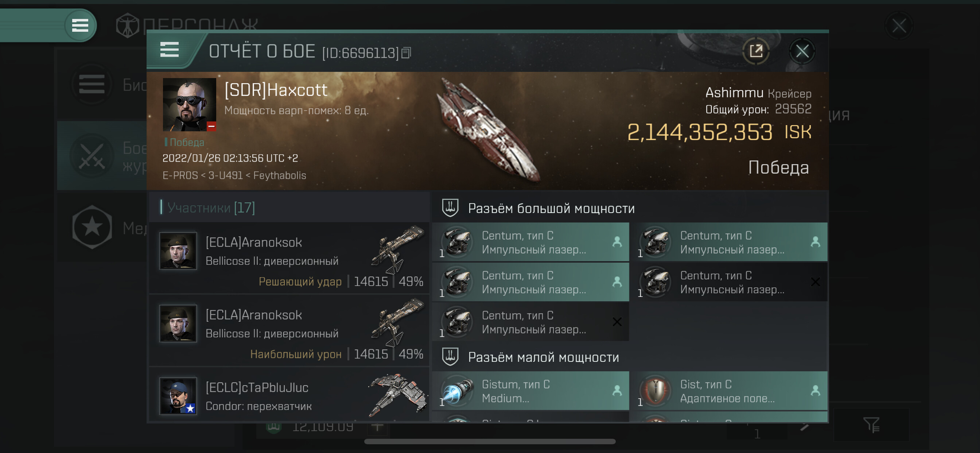Select the Gist type C adaptive field module

[729, 391]
